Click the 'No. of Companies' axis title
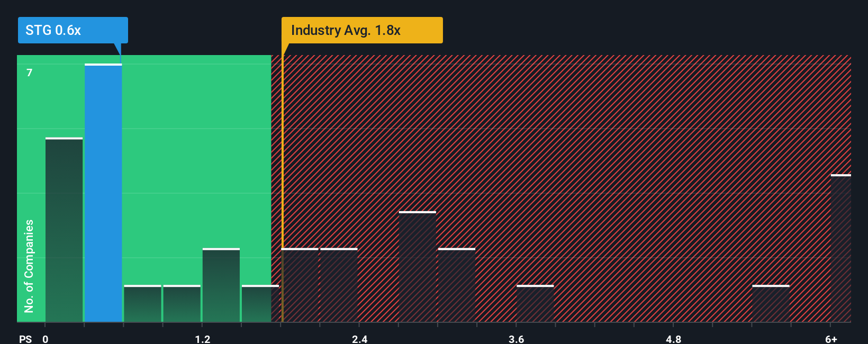The height and width of the screenshot is (344, 868). point(29,266)
